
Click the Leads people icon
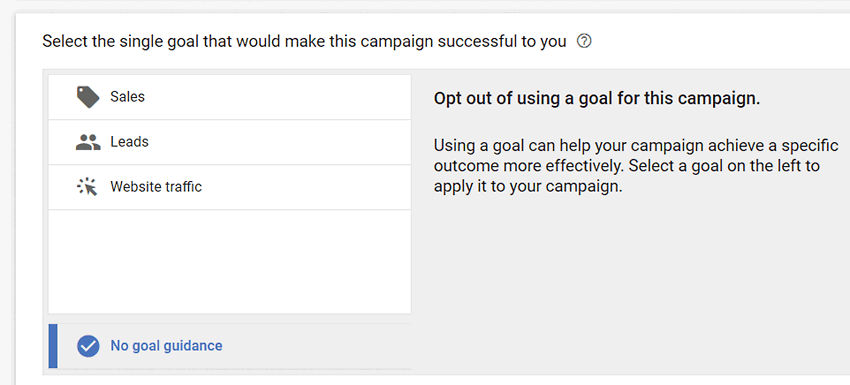click(88, 142)
